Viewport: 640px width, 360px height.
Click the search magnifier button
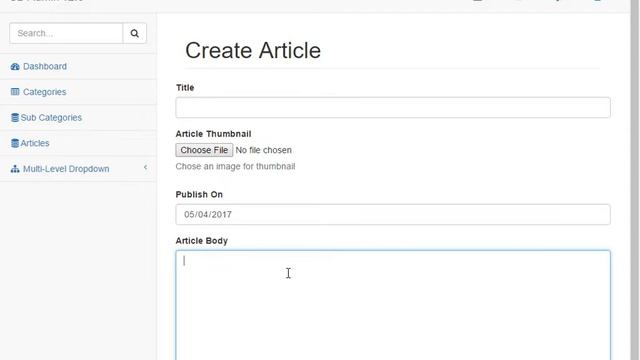coord(135,33)
